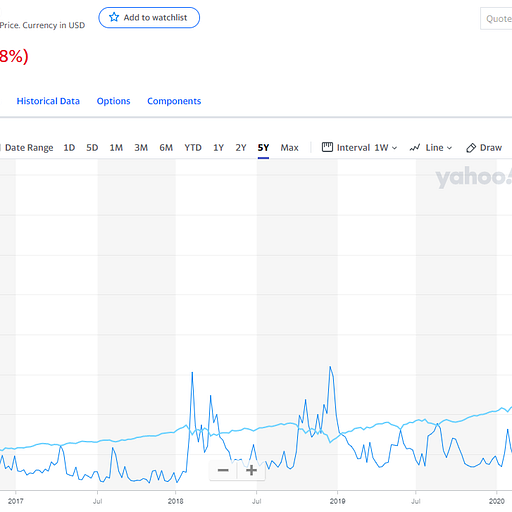Select the 2Y date range
This screenshot has height=512, width=512.
pyautogui.click(x=241, y=148)
